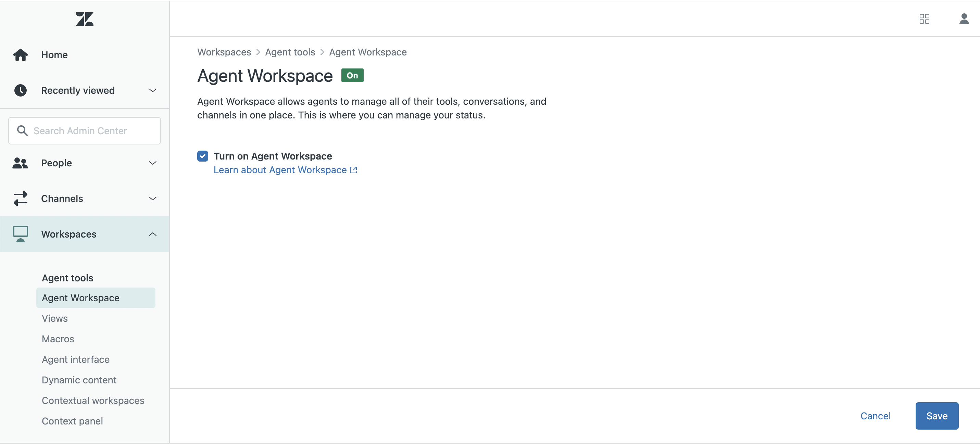Click the Workspaces monitor icon
The image size is (980, 445).
[21, 234]
